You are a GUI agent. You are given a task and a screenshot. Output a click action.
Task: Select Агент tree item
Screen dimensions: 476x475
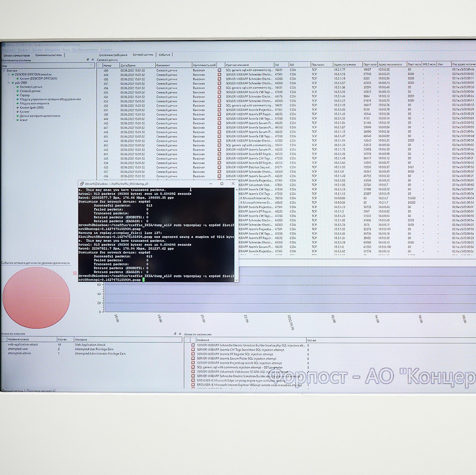click(x=23, y=120)
